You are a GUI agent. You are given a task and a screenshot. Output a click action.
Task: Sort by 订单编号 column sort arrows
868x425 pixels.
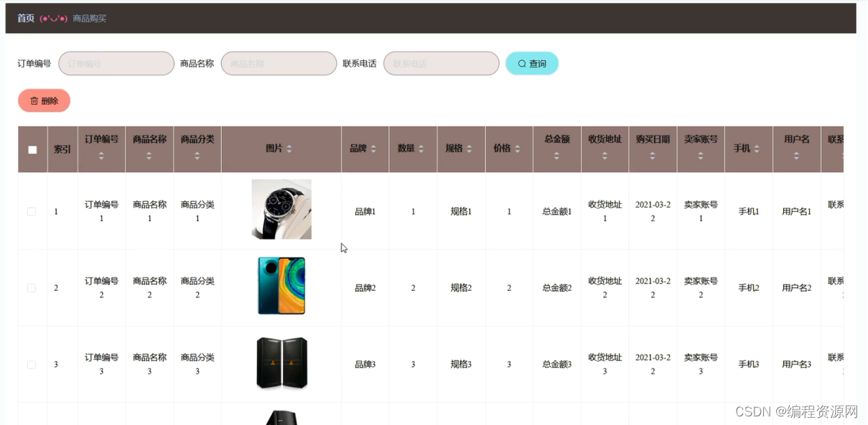point(101,155)
